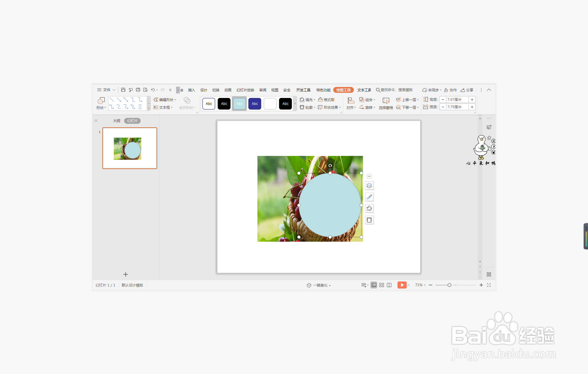Click the Save icon in quick toolbar

(x=123, y=90)
